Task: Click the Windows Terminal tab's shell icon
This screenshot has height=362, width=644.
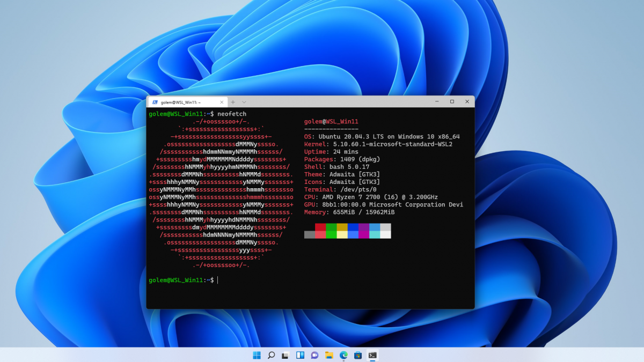Action: tap(156, 102)
